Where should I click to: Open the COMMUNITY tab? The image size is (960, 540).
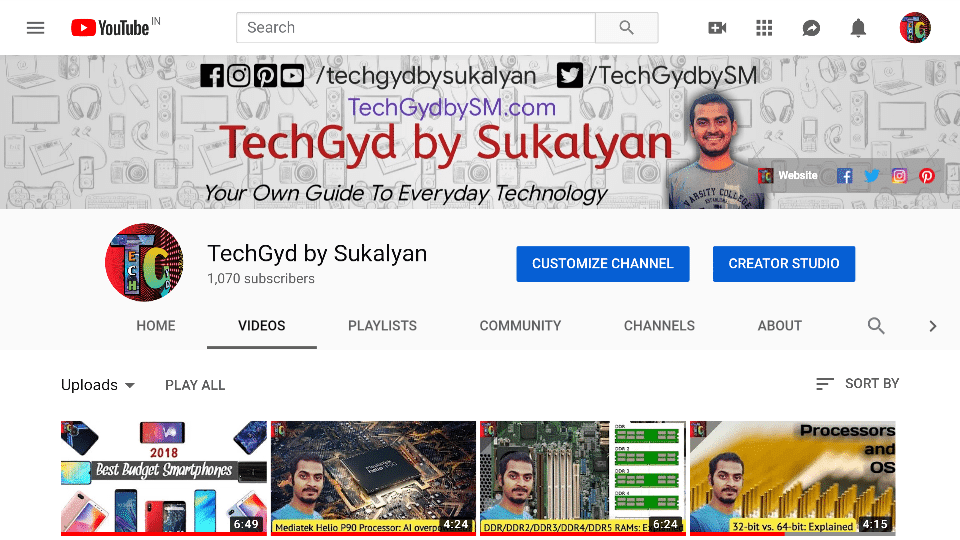tap(520, 326)
